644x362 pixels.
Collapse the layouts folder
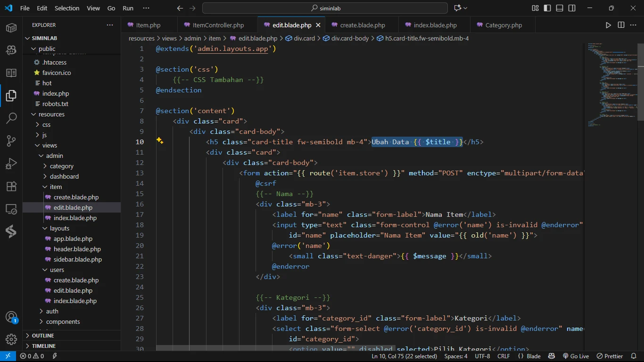coord(59,228)
